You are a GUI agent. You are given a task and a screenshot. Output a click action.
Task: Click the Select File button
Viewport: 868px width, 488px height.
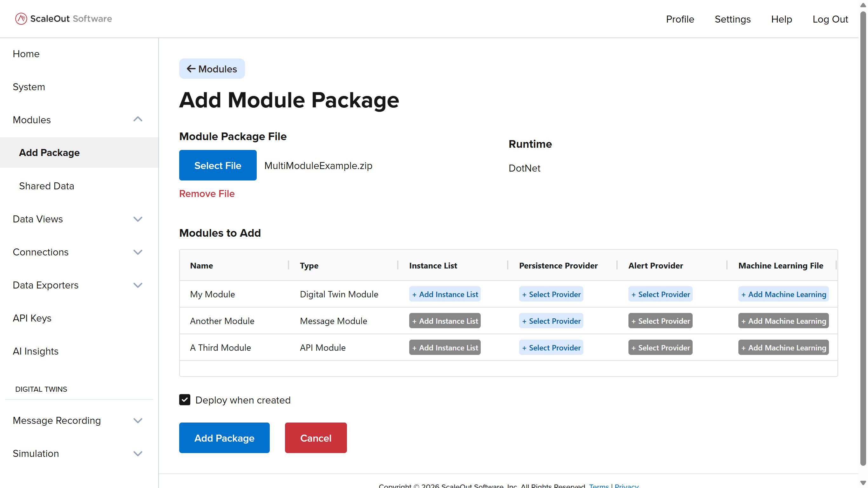coord(218,165)
